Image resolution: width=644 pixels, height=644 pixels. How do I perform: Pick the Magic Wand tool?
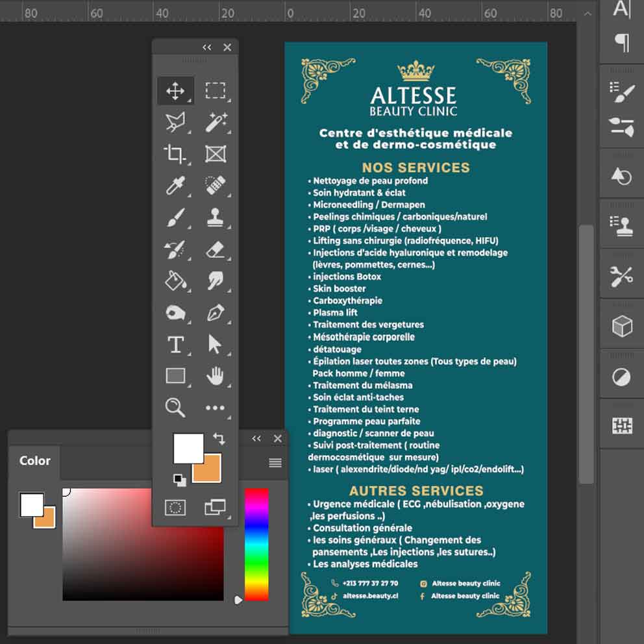[x=215, y=122]
